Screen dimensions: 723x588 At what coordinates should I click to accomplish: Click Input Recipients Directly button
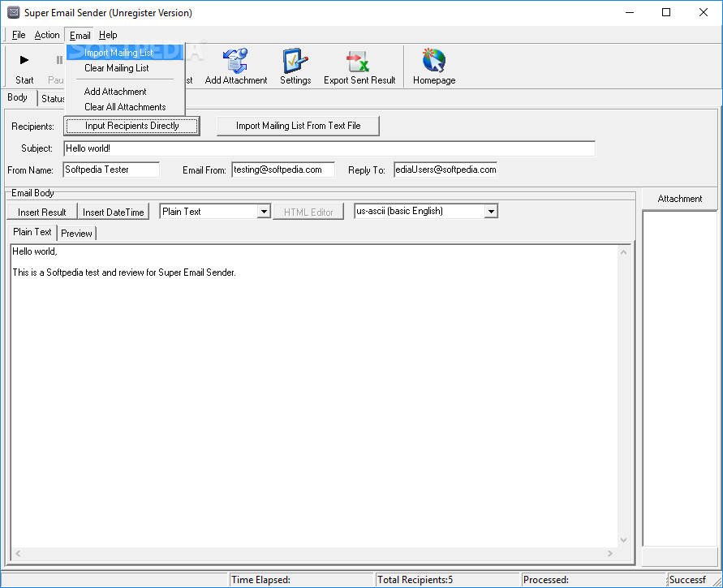(x=132, y=126)
